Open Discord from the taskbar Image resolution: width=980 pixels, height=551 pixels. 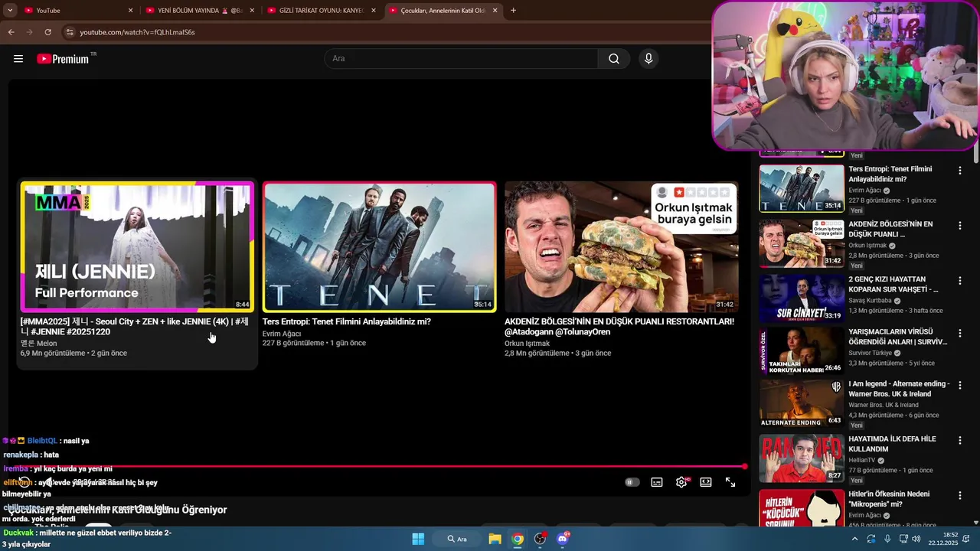(x=563, y=539)
